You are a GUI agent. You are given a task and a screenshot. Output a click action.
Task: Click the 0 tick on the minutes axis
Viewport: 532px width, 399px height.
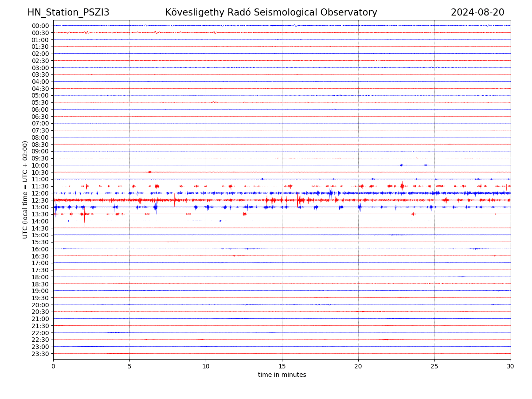tap(53, 366)
